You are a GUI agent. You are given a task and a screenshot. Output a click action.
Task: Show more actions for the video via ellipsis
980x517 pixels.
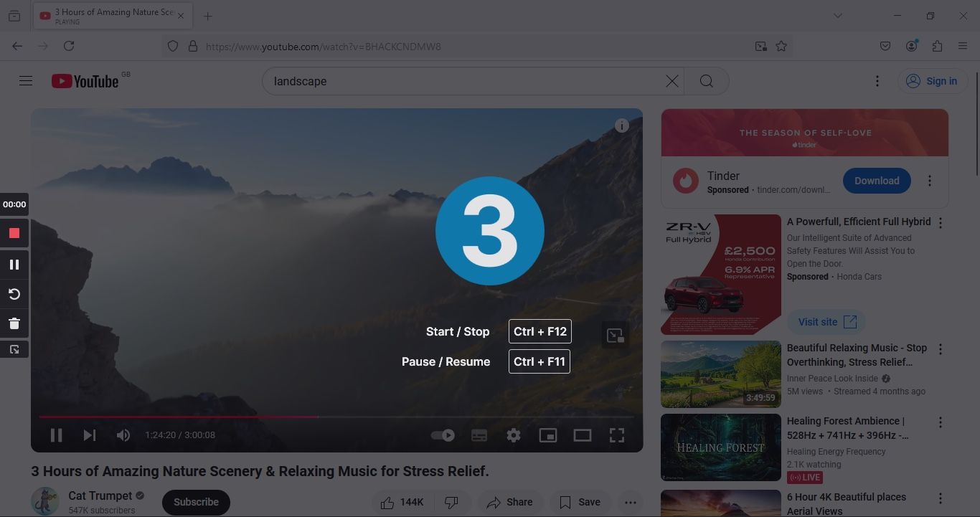(x=630, y=502)
